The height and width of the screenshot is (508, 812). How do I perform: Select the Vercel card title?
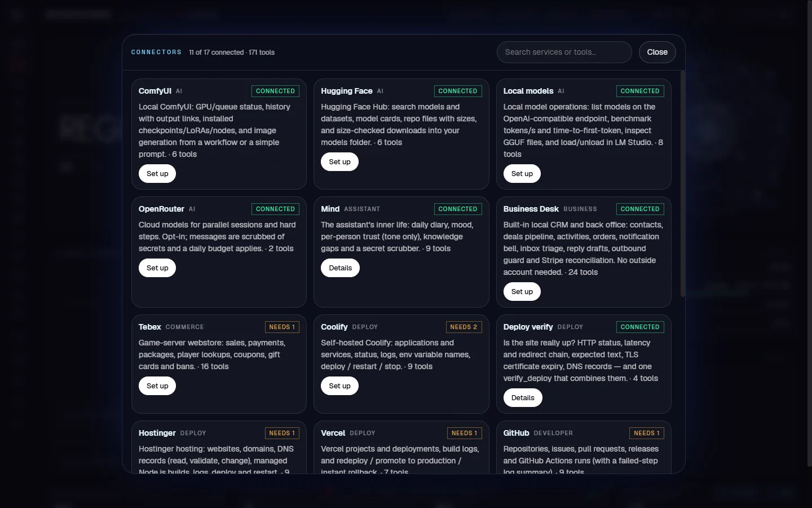coord(333,433)
